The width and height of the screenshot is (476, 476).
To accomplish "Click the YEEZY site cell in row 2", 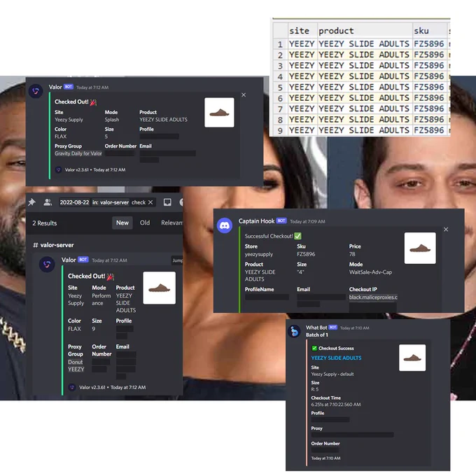I will [x=302, y=55].
